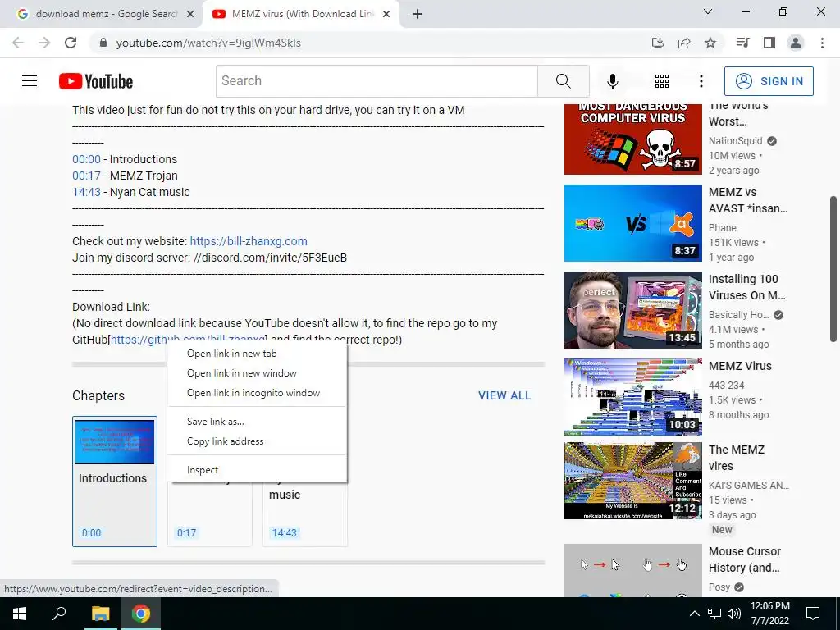View site info via the padlock icon
840x630 pixels.
click(x=103, y=43)
